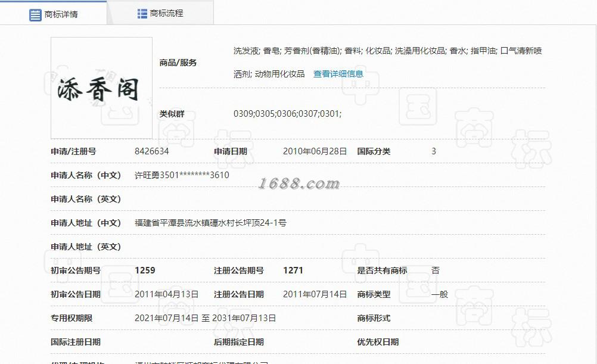Click the 申请人名称（中文） label
The width and height of the screenshot is (597, 364).
click(x=86, y=175)
